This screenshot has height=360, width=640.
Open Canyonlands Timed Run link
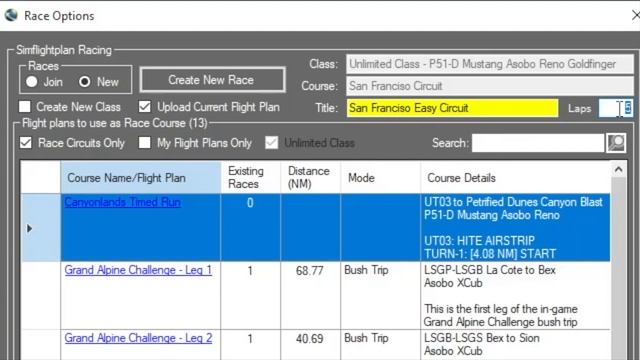(x=122, y=202)
